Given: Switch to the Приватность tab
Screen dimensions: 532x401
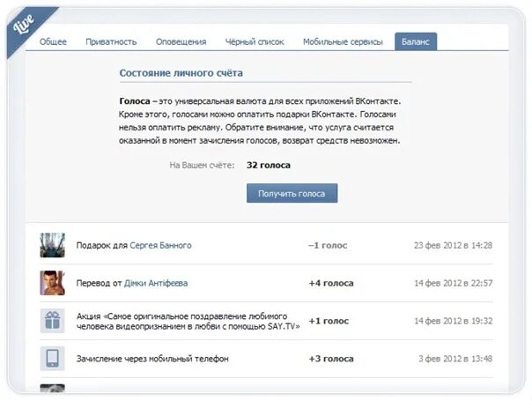Looking at the screenshot, I should (111, 41).
